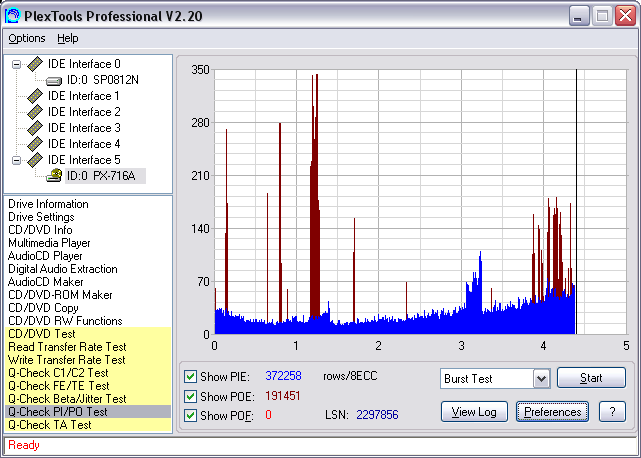Start the PI/PO test
Screen dimensions: 641x458
pyautogui.click(x=591, y=377)
